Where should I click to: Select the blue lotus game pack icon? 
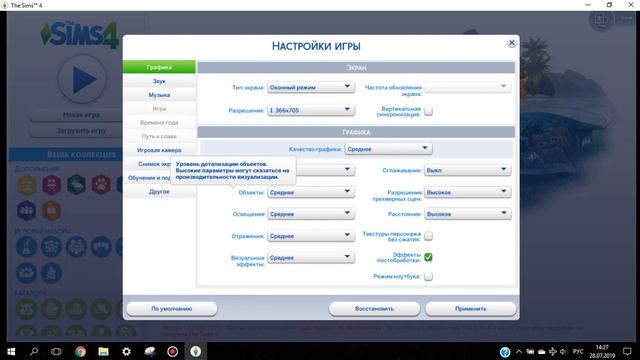pos(27,273)
